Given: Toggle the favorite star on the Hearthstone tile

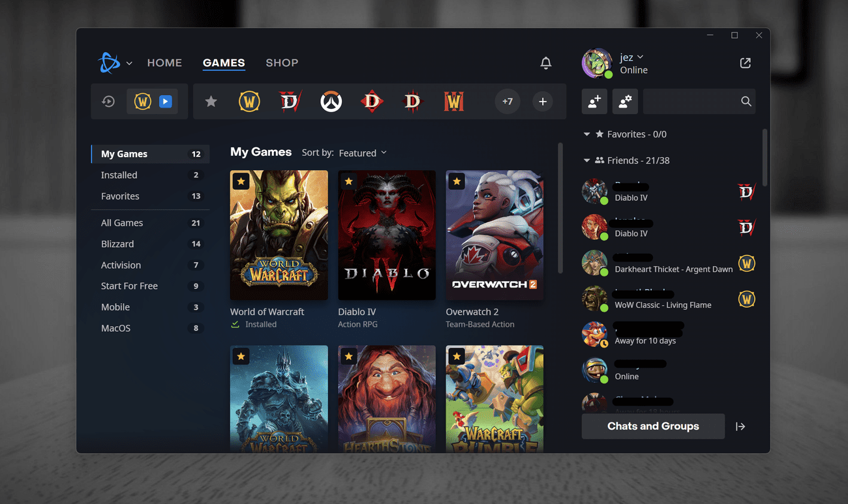Looking at the screenshot, I should (x=348, y=356).
